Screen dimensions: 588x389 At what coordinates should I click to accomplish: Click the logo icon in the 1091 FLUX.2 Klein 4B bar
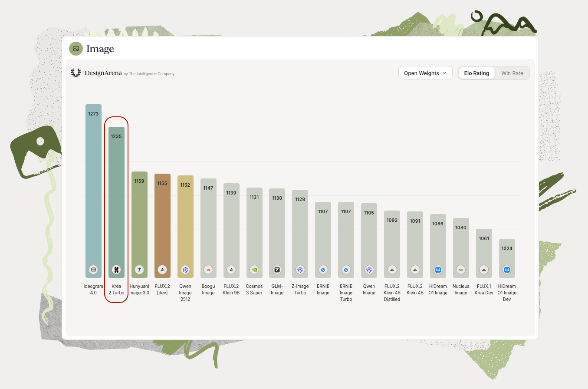(415, 270)
